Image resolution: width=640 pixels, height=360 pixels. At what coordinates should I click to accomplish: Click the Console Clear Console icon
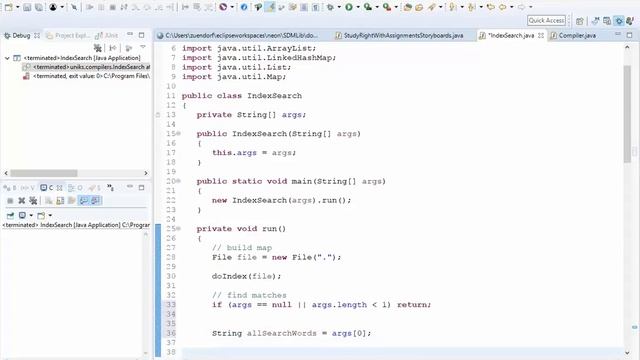[49, 200]
